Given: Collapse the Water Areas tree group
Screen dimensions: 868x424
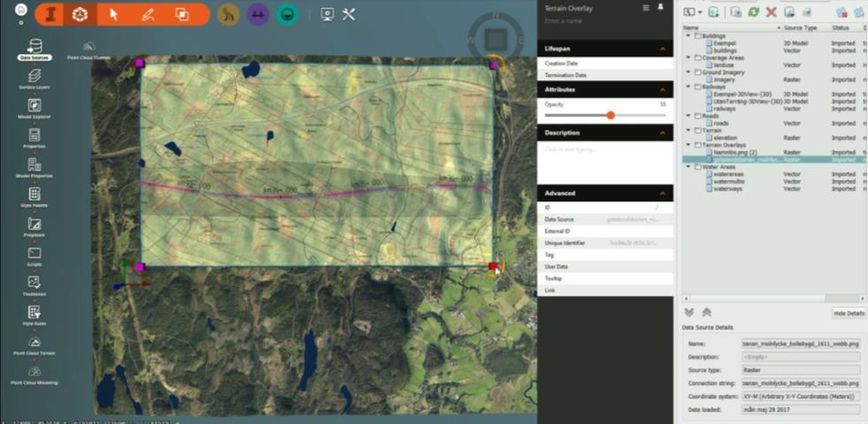Looking at the screenshot, I should point(689,167).
